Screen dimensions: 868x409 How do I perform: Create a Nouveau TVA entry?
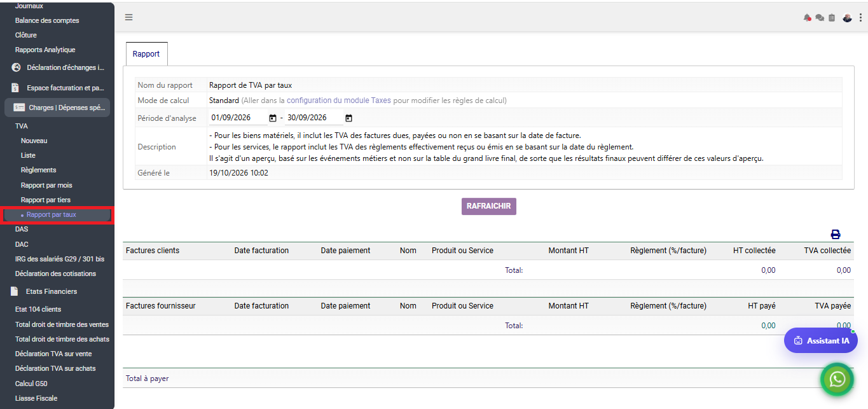(34, 141)
